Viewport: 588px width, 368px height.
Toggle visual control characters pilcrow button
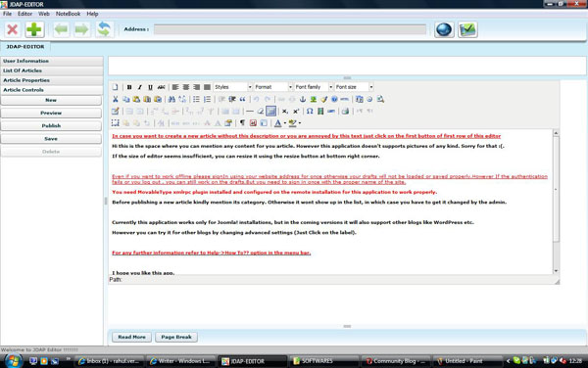[243, 122]
